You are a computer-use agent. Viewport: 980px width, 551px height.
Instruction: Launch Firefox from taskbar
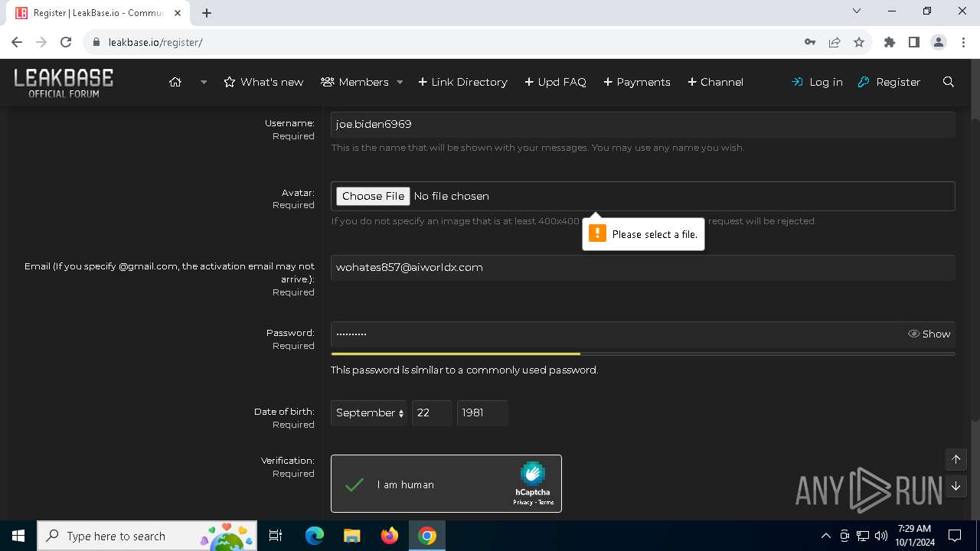point(389,536)
